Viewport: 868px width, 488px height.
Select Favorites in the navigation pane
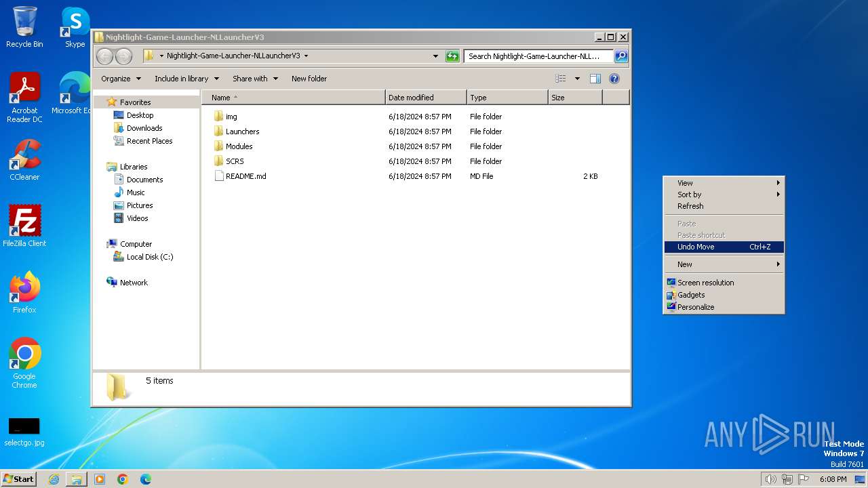[x=135, y=102]
